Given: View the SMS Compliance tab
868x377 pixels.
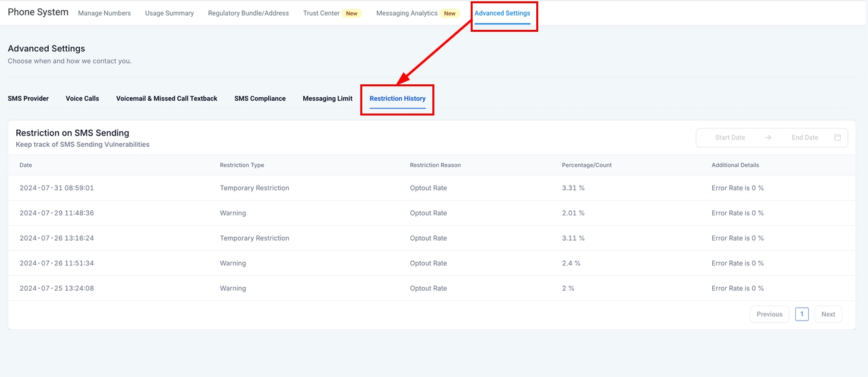Looking at the screenshot, I should point(260,99).
